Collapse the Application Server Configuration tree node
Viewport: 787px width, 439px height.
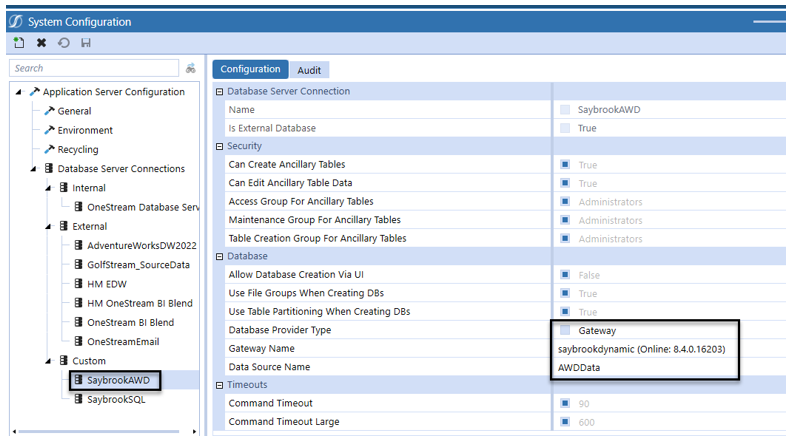[x=20, y=92]
